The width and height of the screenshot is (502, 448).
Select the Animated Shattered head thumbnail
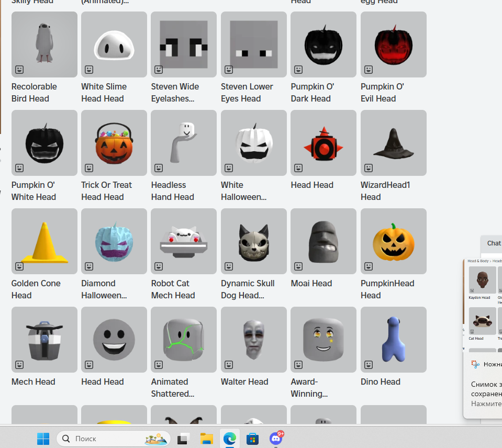tap(184, 340)
